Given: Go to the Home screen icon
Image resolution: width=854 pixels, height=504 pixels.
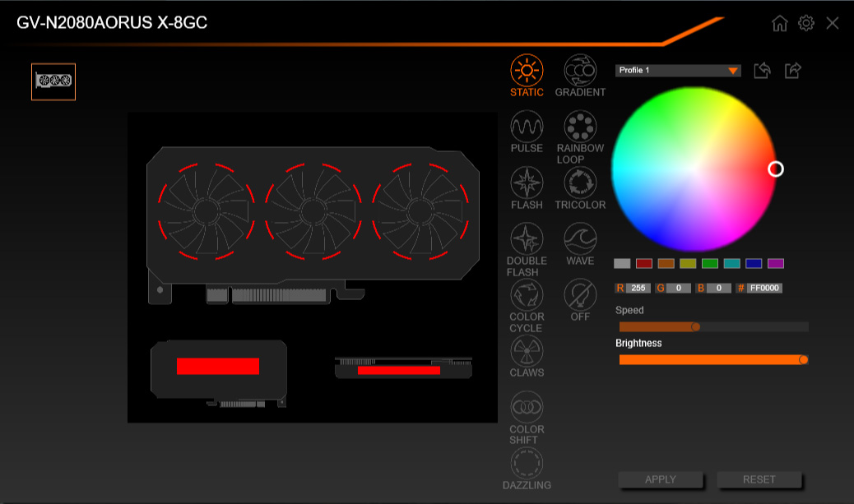Looking at the screenshot, I should [779, 23].
